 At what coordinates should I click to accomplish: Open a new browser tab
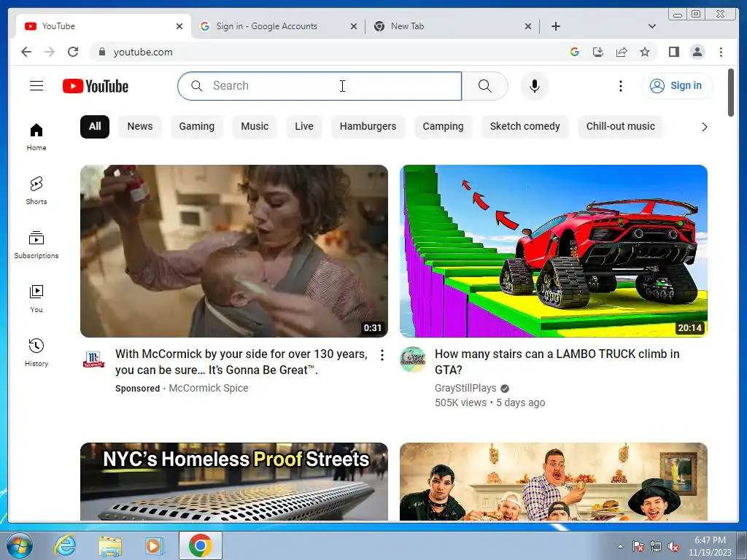555,26
